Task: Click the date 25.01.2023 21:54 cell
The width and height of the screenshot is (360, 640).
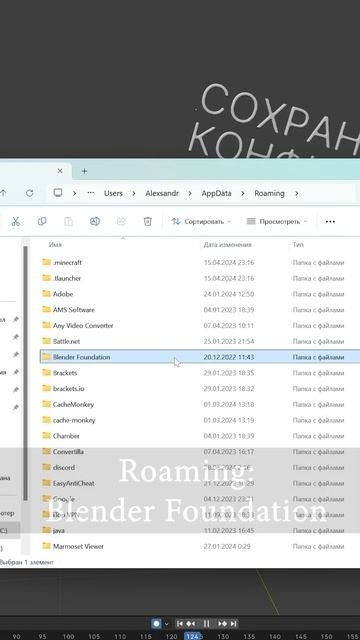Action: [229, 341]
